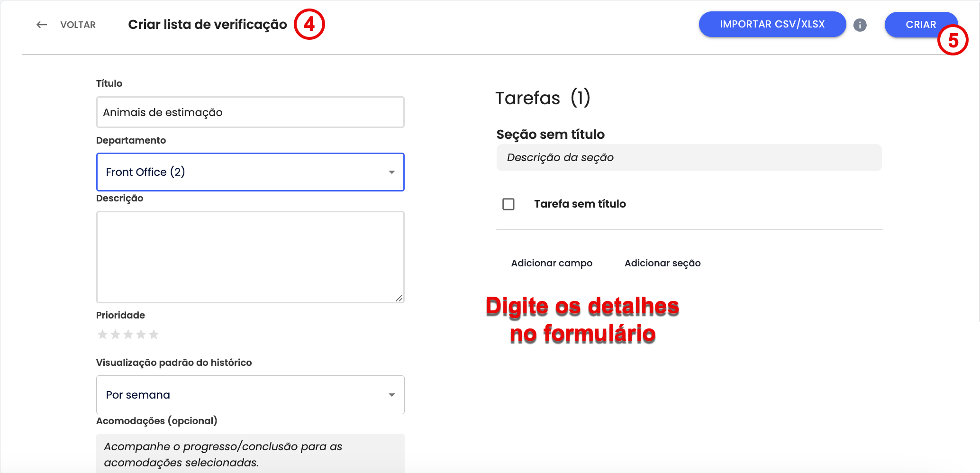Click into the Descrição text area
Image resolution: width=980 pixels, height=473 pixels.
[x=250, y=256]
